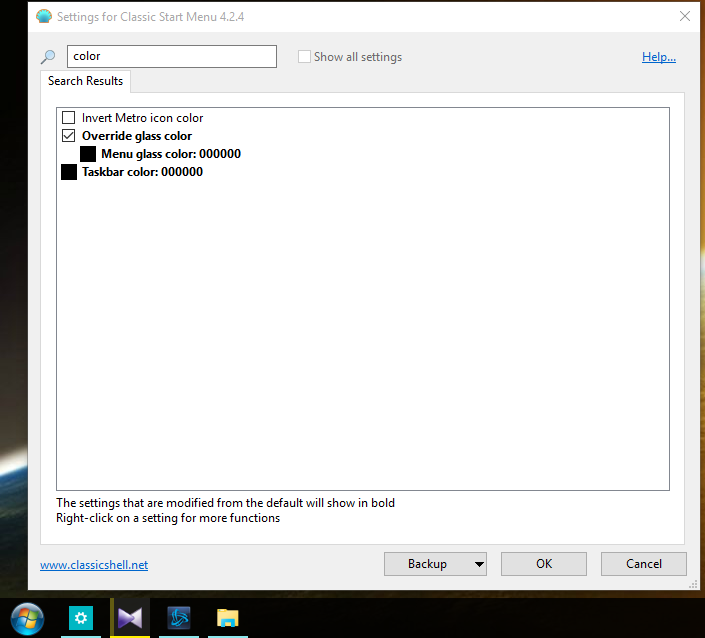Tick the Show all settings checkbox

click(x=304, y=57)
